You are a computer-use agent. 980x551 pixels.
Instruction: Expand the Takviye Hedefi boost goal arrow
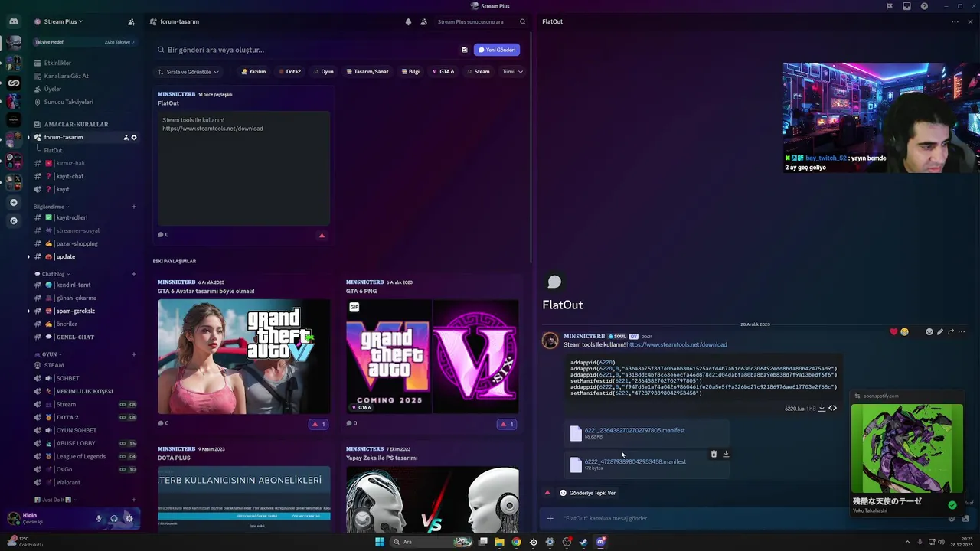tap(134, 42)
